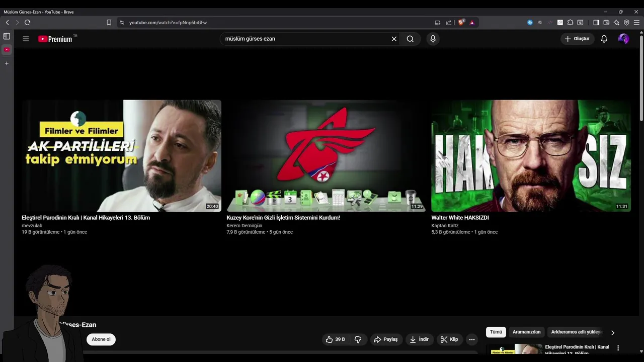Download the video with İndir

point(419,339)
